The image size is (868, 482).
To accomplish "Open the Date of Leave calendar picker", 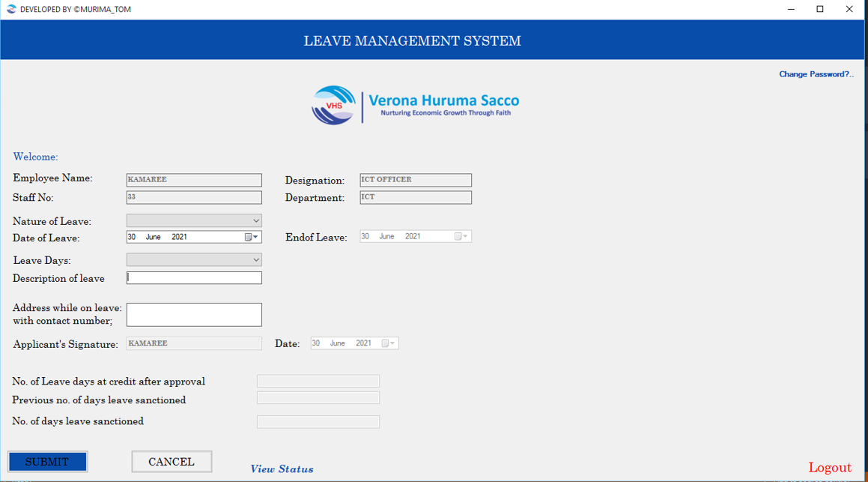I will coord(252,237).
